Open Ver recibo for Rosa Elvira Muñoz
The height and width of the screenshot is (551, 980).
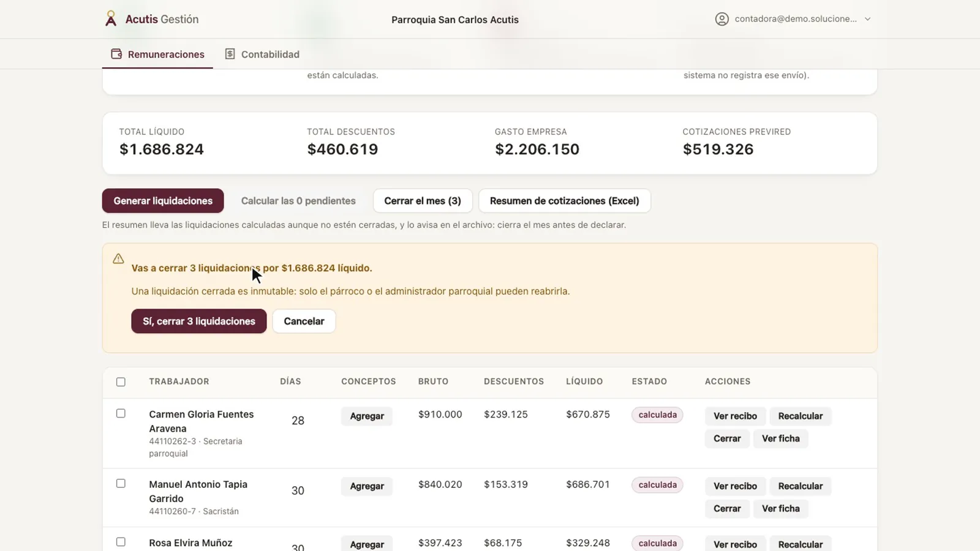(x=735, y=544)
